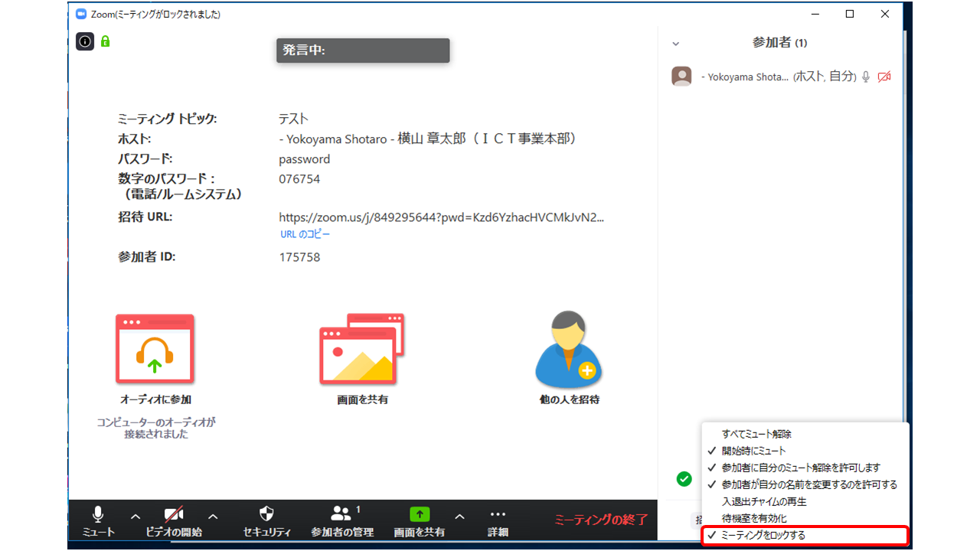Click the green check icon in participants panel
Image resolution: width=980 pixels, height=551 pixels.
pos(684,479)
